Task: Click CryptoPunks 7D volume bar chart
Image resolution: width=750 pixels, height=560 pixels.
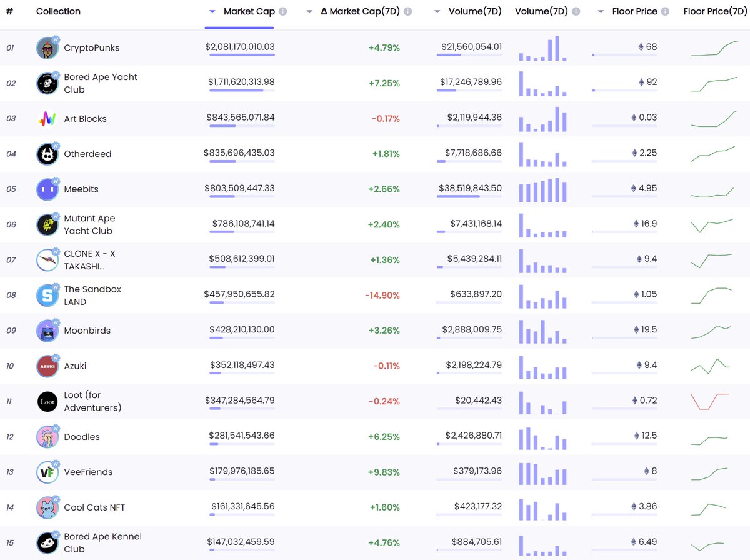Action: tap(542, 48)
